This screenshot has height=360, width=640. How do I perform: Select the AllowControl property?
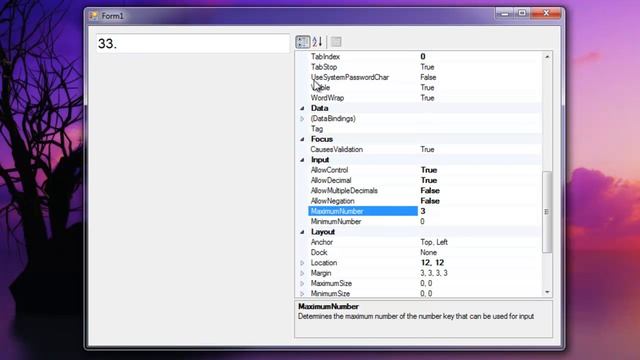pos(329,170)
